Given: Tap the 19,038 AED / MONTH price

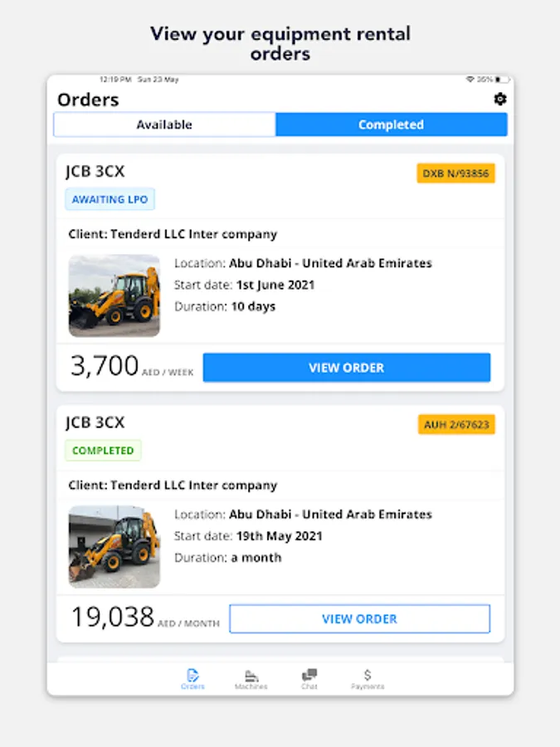Looking at the screenshot, I should click(145, 618).
